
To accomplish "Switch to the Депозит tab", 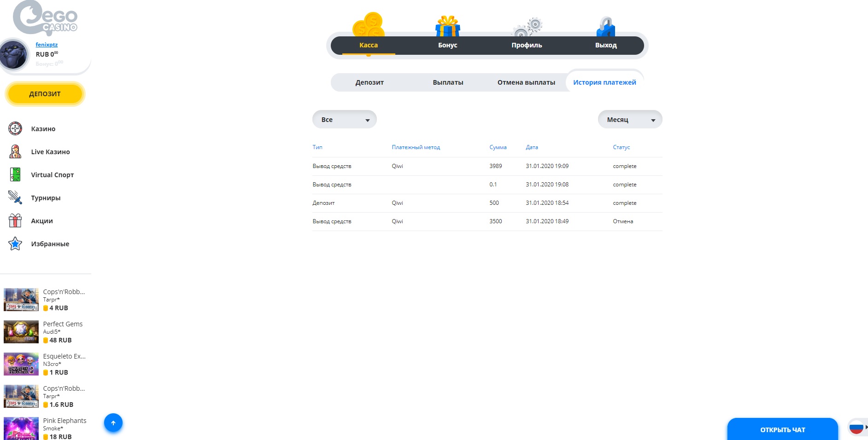I will tap(369, 82).
